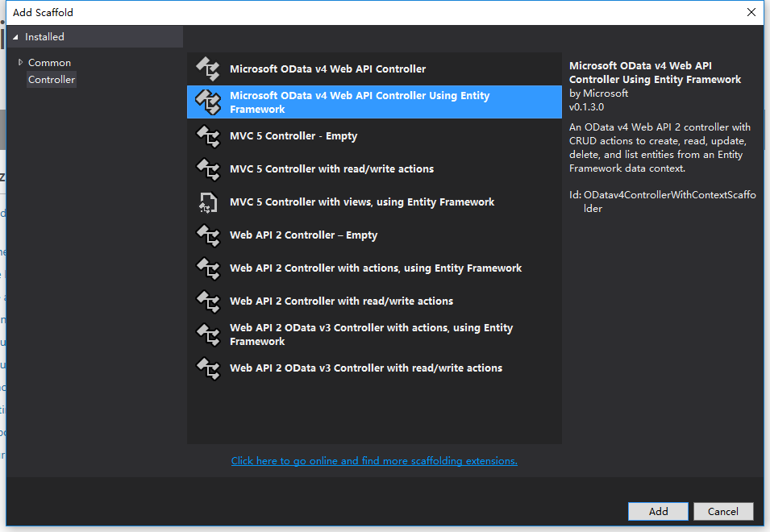Click icon for Web API 2 Controller with read/write actions
This screenshot has width=770, height=532.
pos(208,301)
